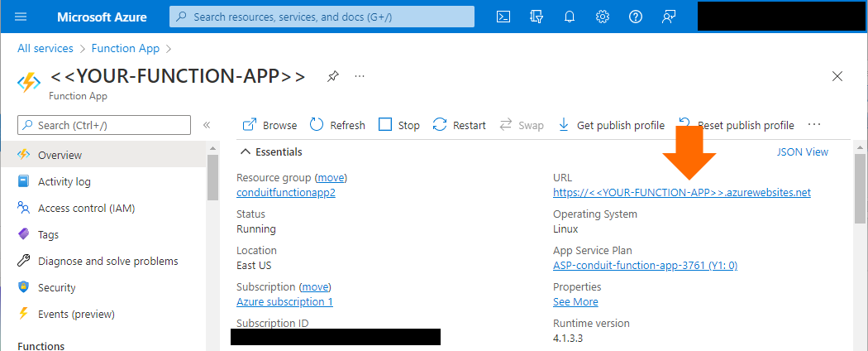
Task: Open Azure subscription 1 link
Action: 284,302
